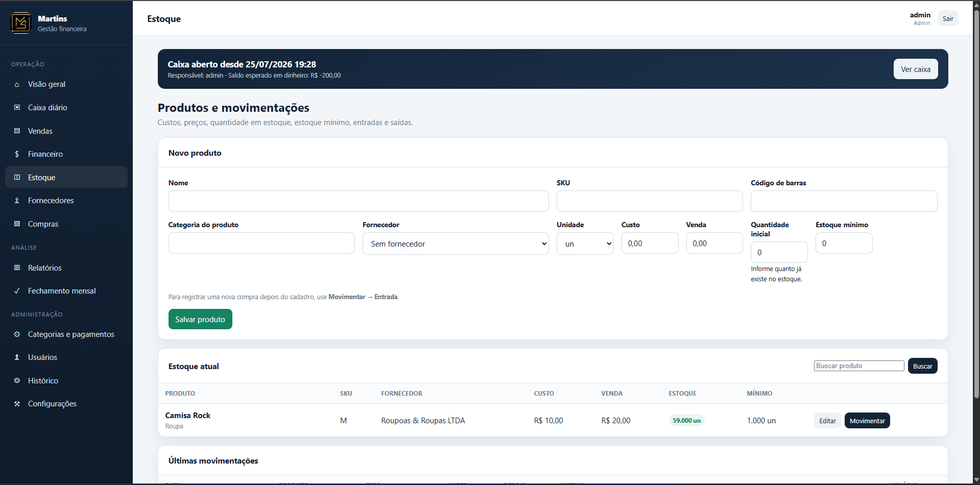Save with the Salvar produto button
Image resolution: width=980 pixels, height=485 pixels.
click(x=200, y=319)
